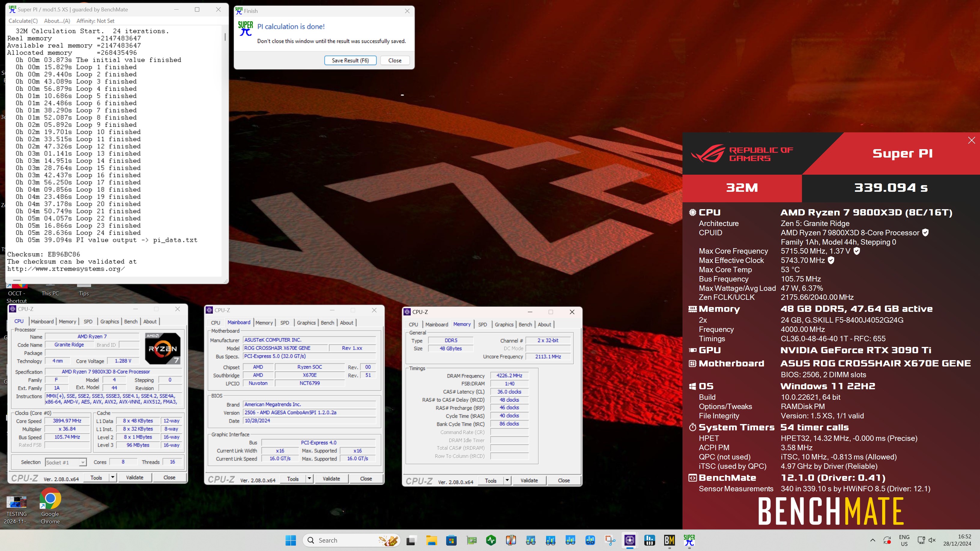Click Validate in CPU-Z Memory window

pyautogui.click(x=529, y=481)
